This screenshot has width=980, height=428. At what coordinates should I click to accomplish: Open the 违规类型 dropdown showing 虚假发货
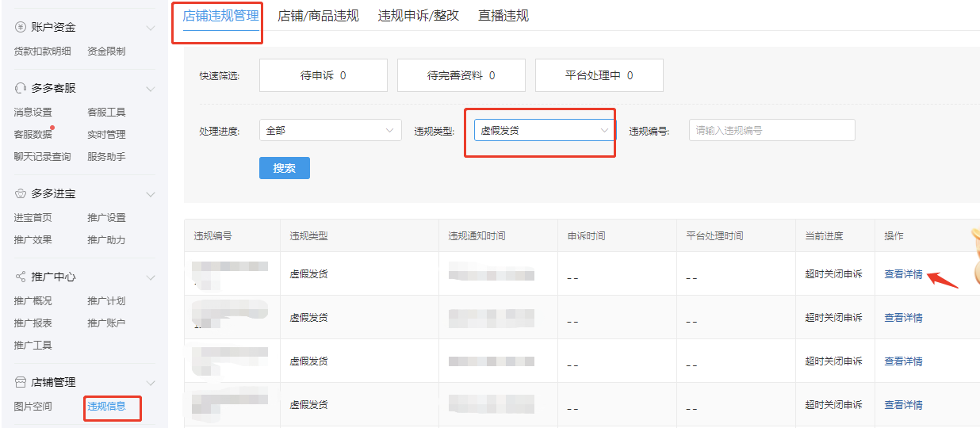tap(545, 130)
